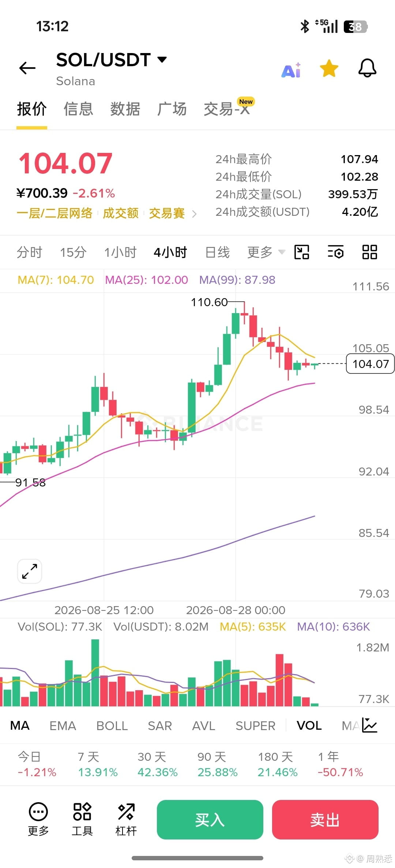Tap the 13:12 clock in status bar

(52, 26)
